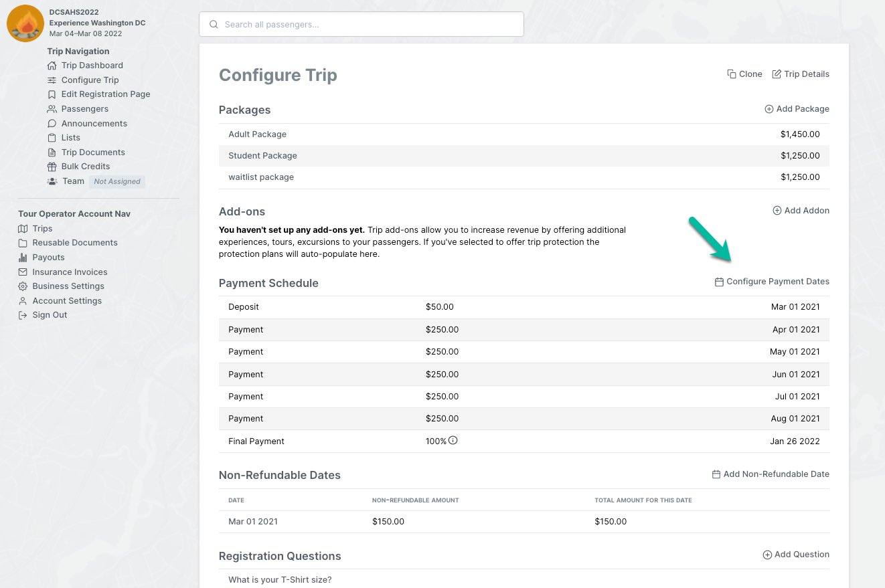Open Business Settings
This screenshot has width=885, height=588.
point(68,286)
